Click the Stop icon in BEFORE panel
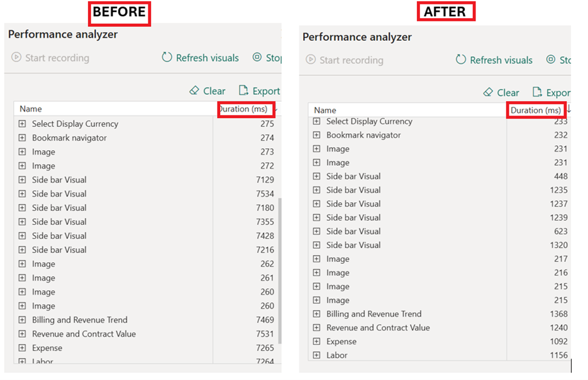The width and height of the screenshot is (588, 380). click(x=257, y=58)
